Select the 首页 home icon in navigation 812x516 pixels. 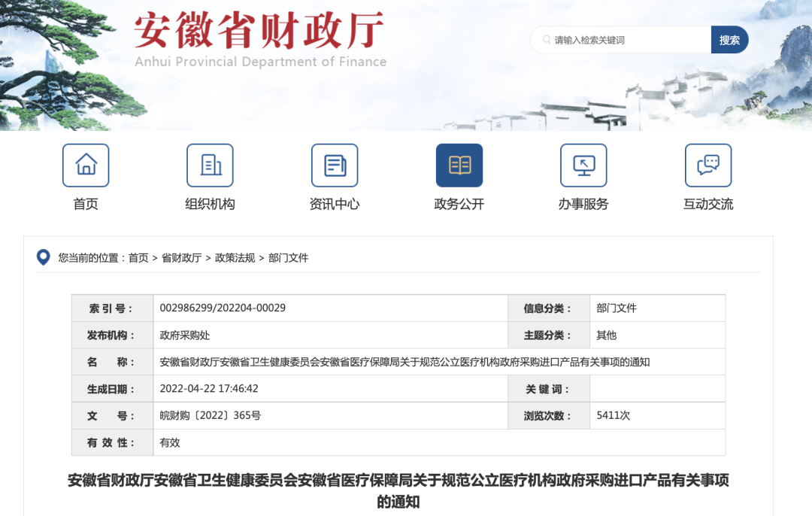(85, 165)
